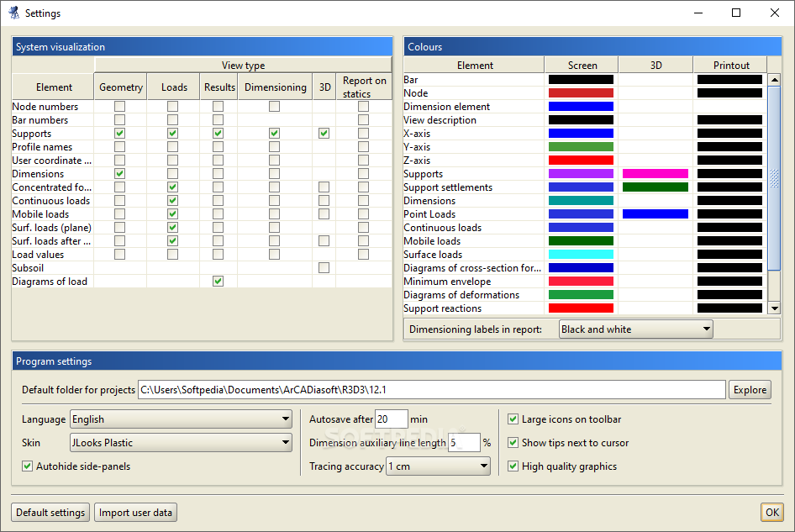Click Explore to browse project folder
The width and height of the screenshot is (795, 532).
pos(750,389)
